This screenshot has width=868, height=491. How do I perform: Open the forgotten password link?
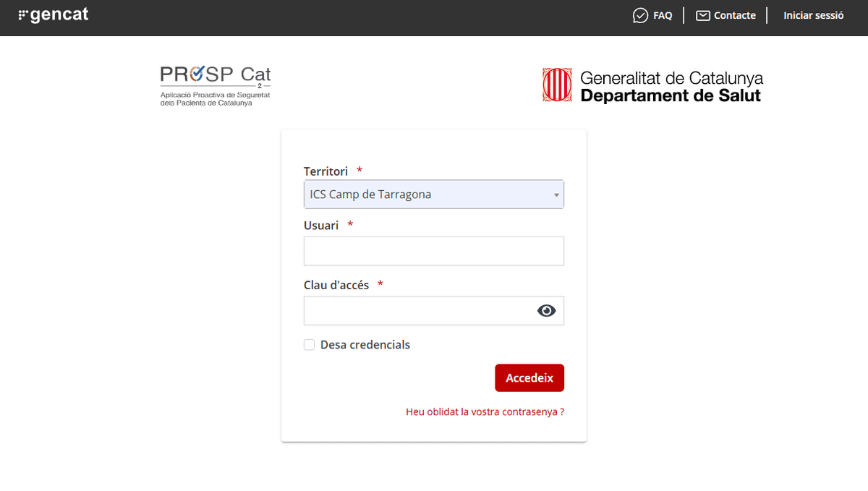point(485,411)
